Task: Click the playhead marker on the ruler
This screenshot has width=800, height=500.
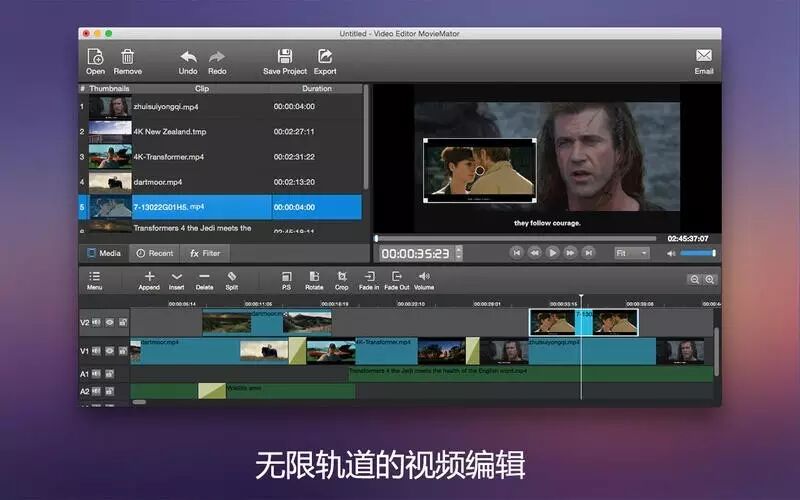Action: (581, 297)
